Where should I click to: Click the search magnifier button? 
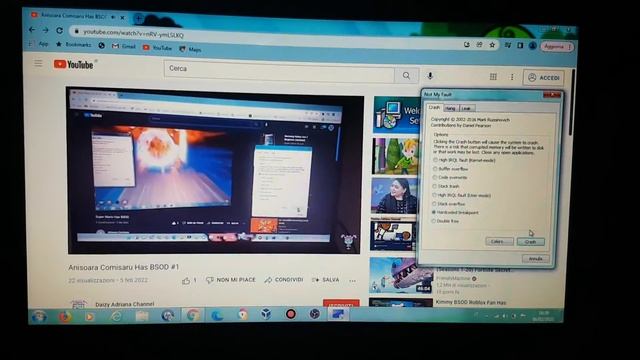coord(406,76)
